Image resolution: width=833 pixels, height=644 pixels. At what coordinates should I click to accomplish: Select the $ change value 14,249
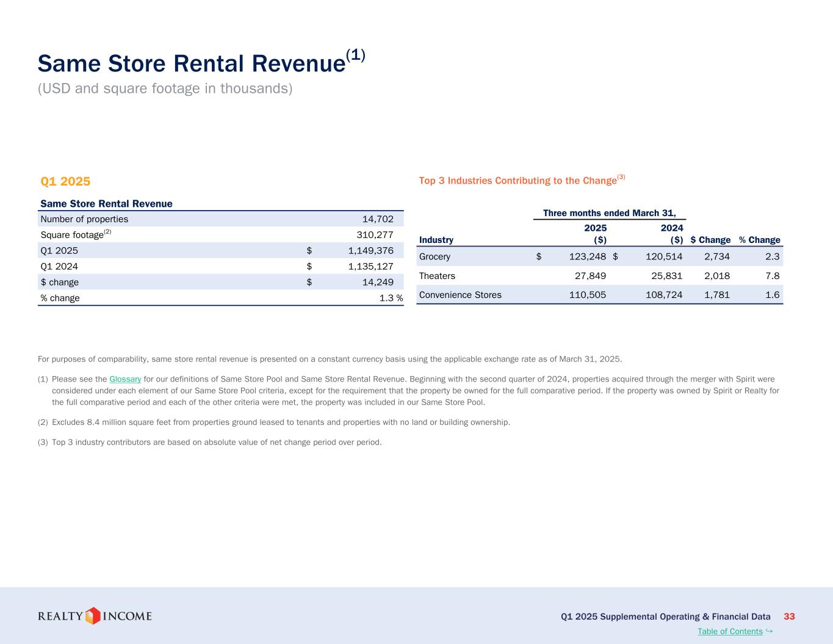378,282
